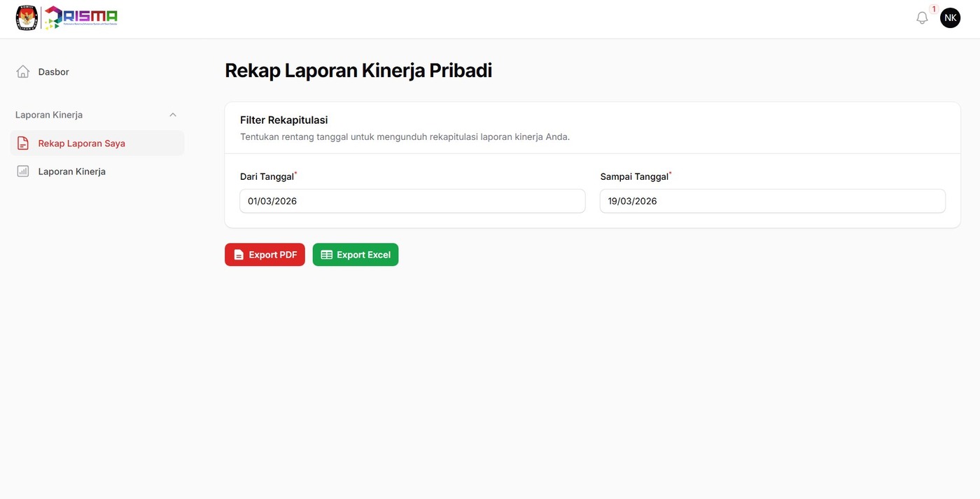Navigate to Dasbor in the sidebar
This screenshot has height=499, width=980.
[53, 71]
